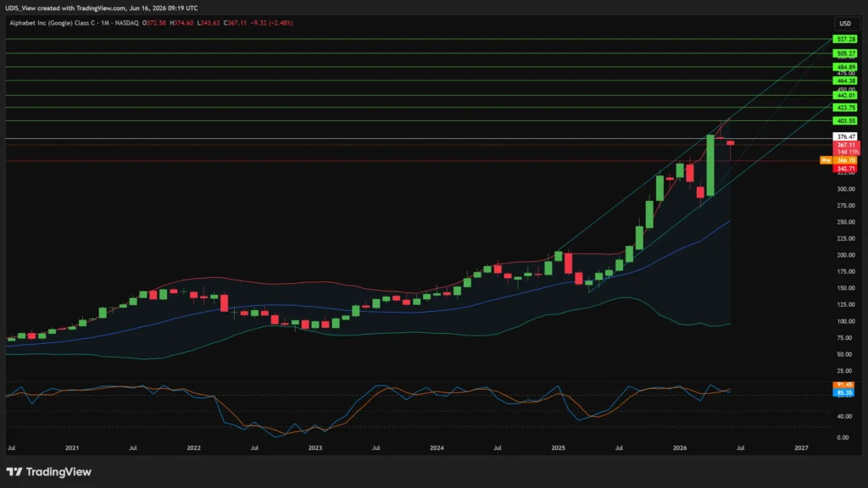Screen dimensions: 868x488
Task: Click the TradingView logo at bottom left
Action: tap(48, 472)
